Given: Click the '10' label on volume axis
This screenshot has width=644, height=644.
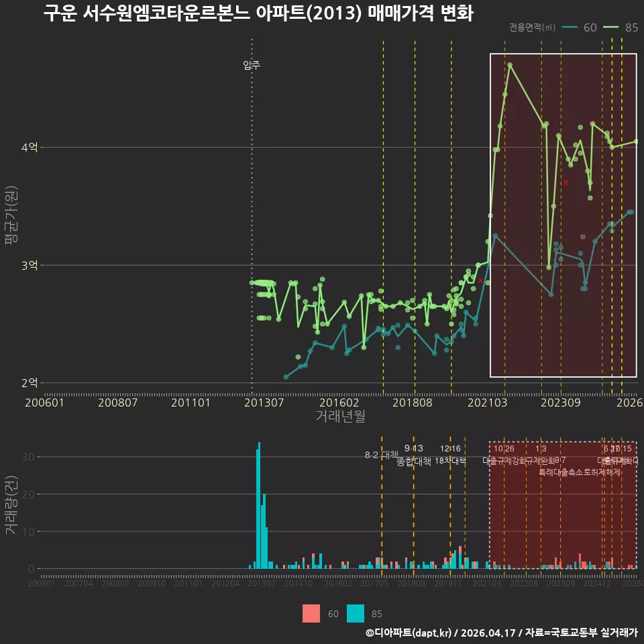Looking at the screenshot, I should click(x=28, y=531).
